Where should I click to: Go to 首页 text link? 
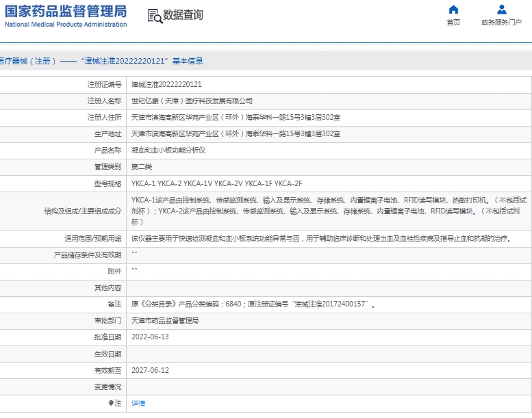453,23
